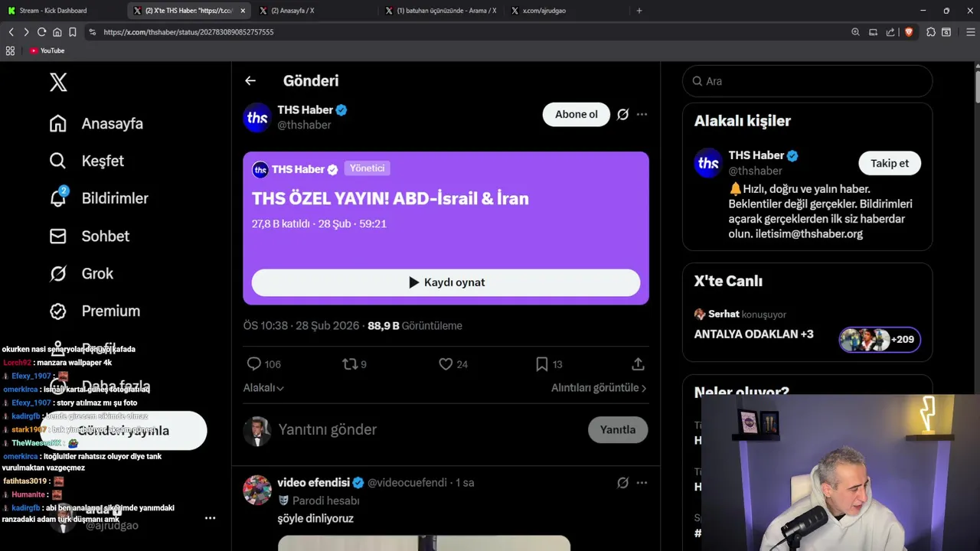Click the apps grid icon in bookmarks bar
Viewport: 980px width, 551px height.
(x=10, y=51)
